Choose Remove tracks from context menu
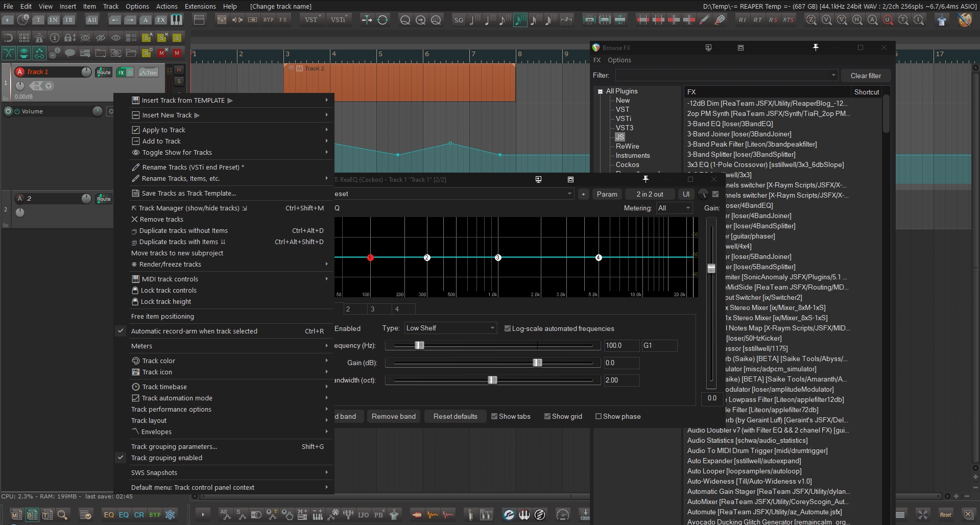Viewport: 980px width, 525px height. [x=161, y=219]
